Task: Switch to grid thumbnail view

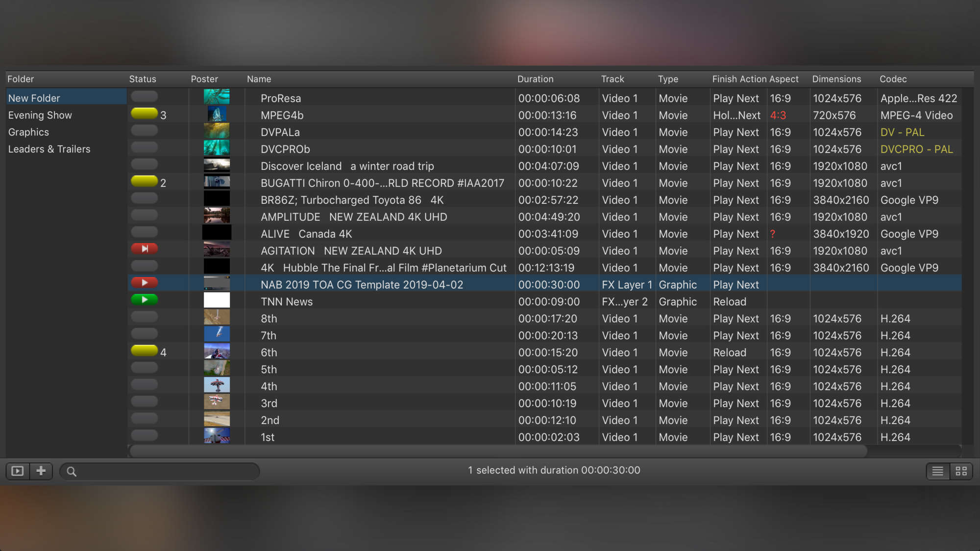Action: click(x=961, y=471)
